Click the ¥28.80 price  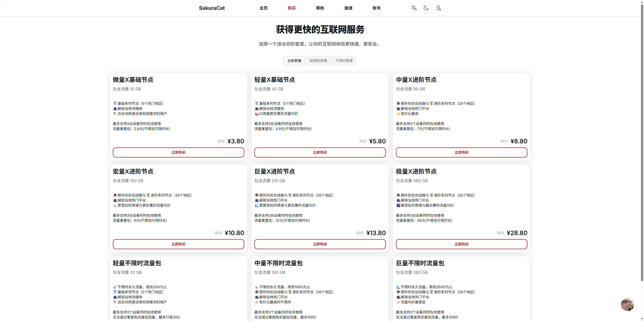(x=517, y=233)
